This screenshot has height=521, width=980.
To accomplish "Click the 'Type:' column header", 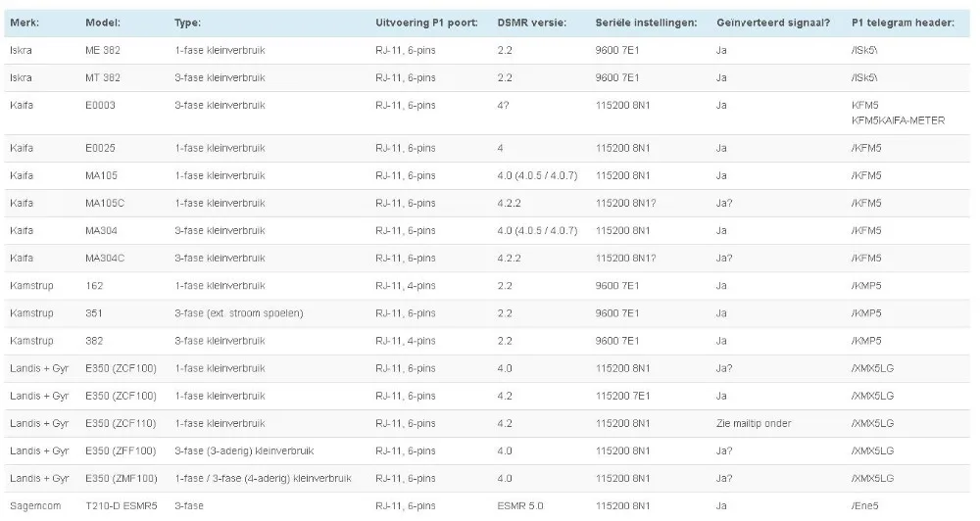I will pyautogui.click(x=187, y=23).
